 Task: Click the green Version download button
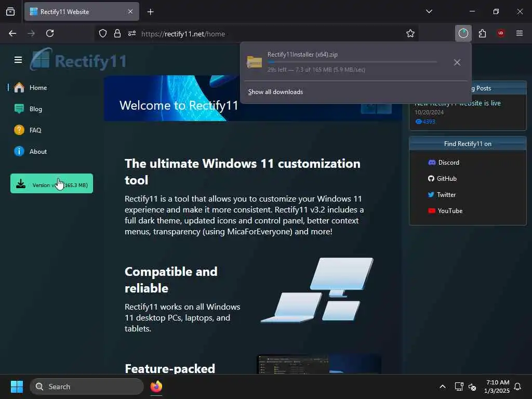click(51, 183)
